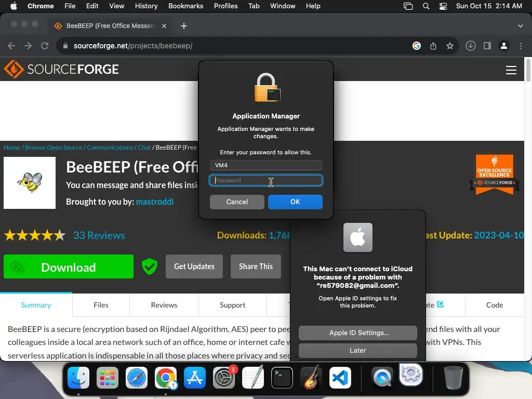Click the Google icon in the address bar
Screen dimensions: 532x399
[417, 46]
